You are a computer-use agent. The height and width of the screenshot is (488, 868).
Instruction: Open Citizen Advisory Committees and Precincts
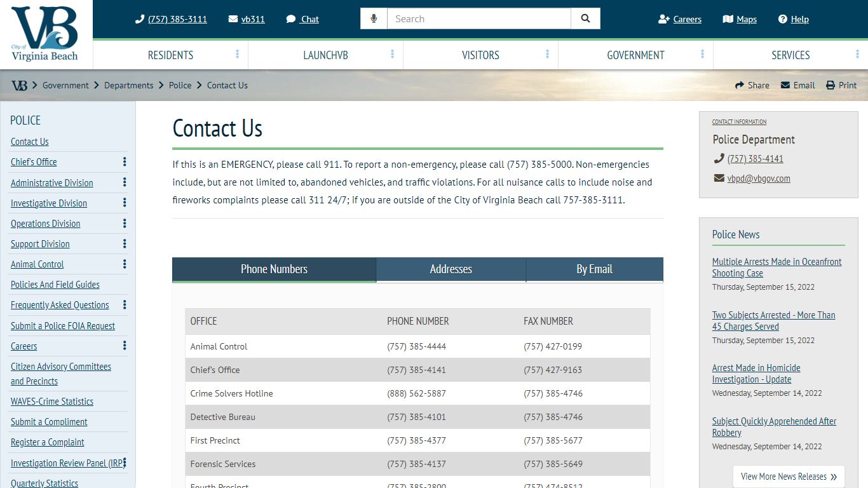pyautogui.click(x=61, y=374)
